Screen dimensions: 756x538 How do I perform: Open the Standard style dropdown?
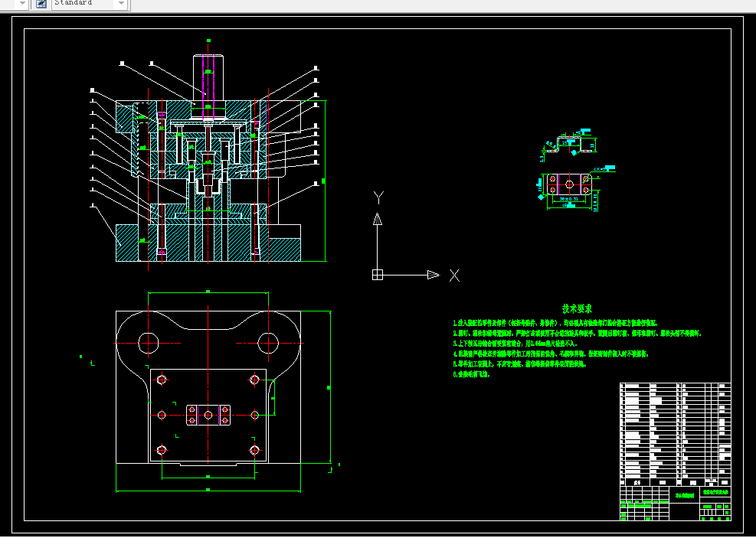point(89,3)
